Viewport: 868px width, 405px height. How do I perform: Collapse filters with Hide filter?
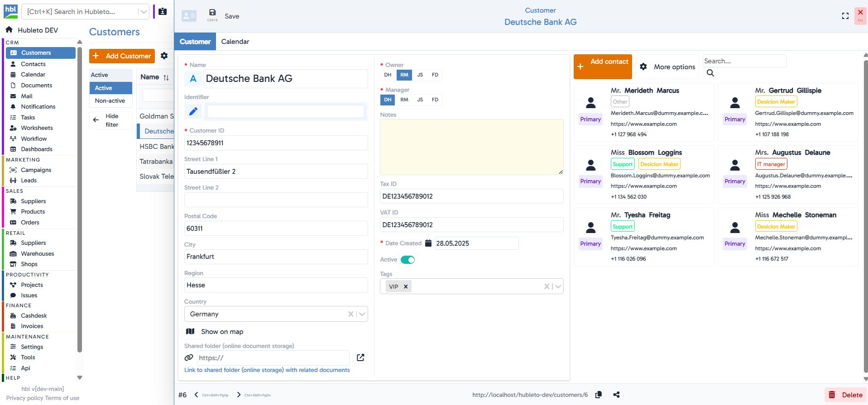(x=110, y=120)
